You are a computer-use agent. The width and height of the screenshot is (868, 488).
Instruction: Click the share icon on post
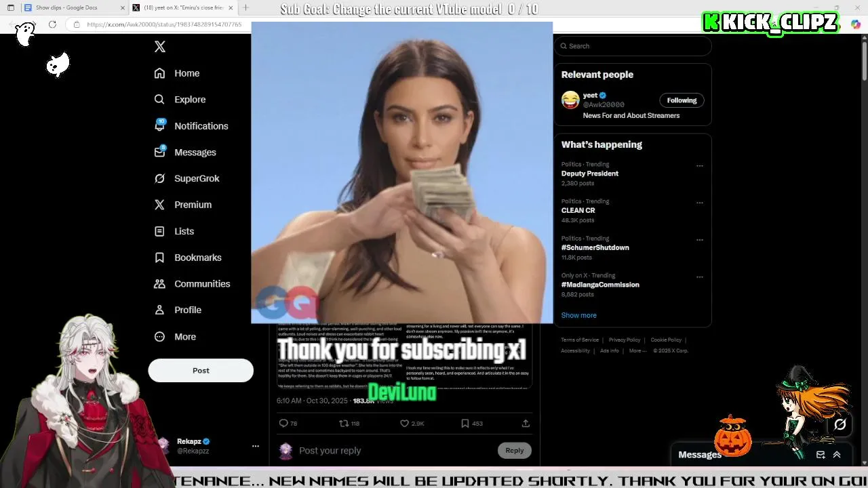coord(526,423)
